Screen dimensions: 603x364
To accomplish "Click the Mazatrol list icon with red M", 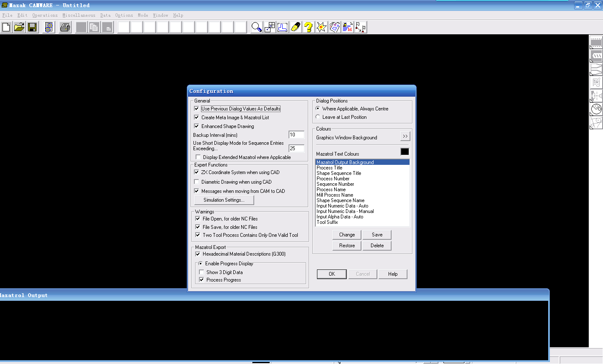I will point(347,28).
